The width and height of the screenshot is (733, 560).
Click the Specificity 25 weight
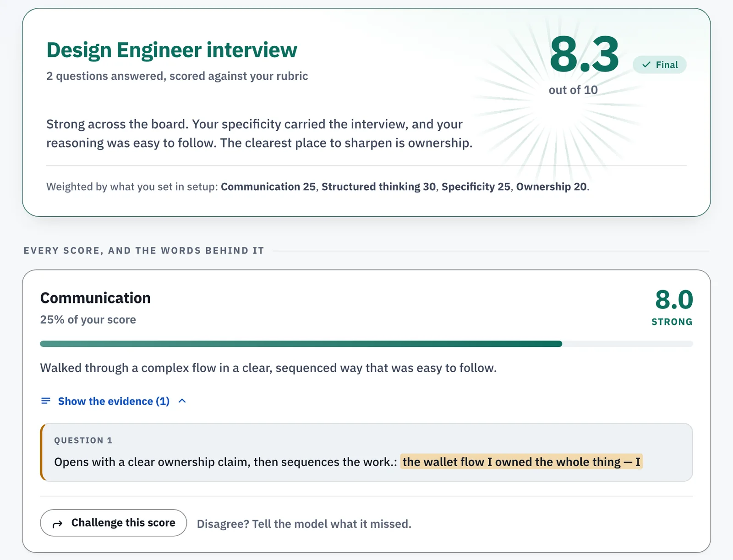pyautogui.click(x=476, y=187)
